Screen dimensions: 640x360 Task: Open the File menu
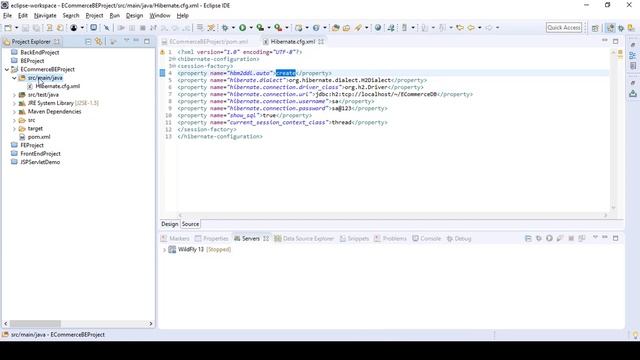pyautogui.click(x=7, y=16)
